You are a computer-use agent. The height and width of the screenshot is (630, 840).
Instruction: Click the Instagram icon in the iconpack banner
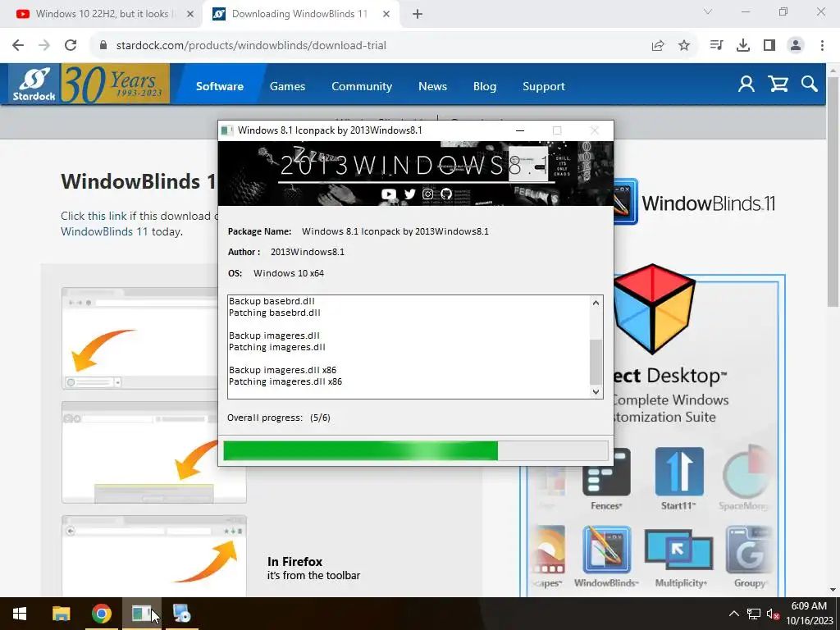(x=427, y=194)
